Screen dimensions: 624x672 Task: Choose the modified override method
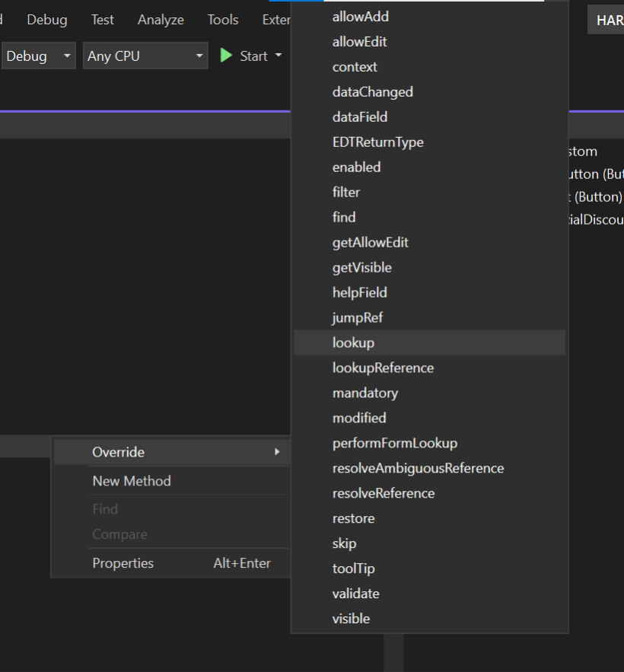pos(359,418)
